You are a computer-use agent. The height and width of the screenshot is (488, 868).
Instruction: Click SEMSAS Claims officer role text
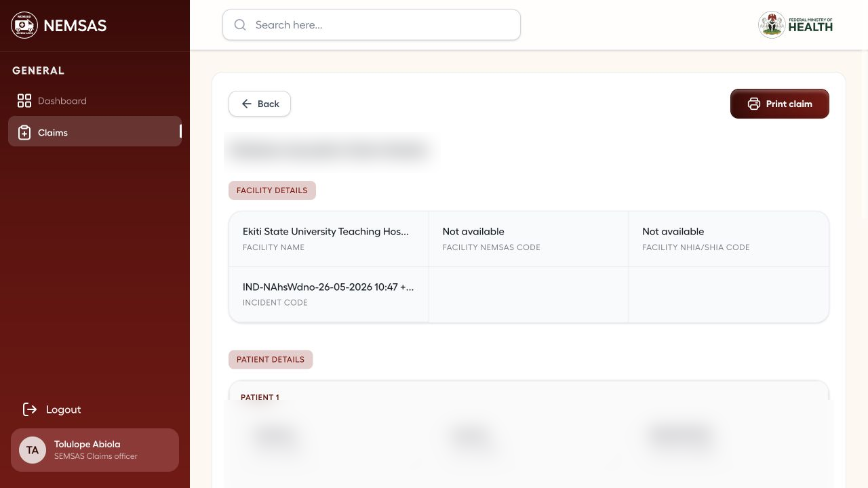96,456
